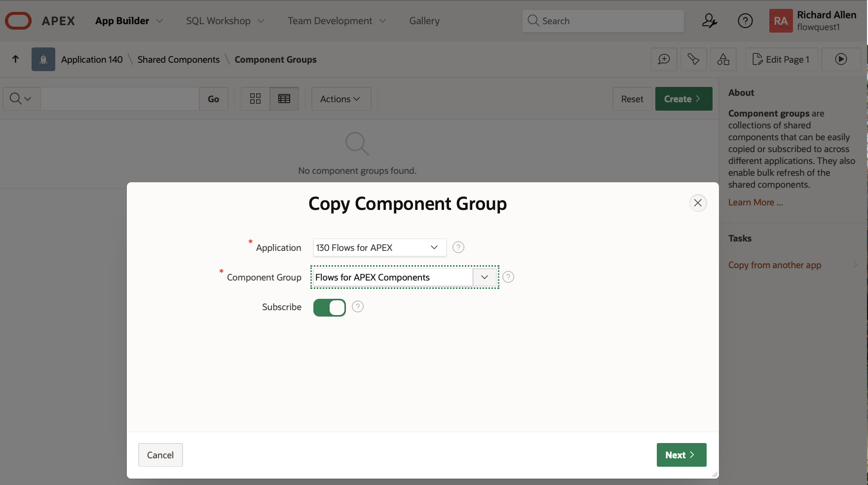Image resolution: width=868 pixels, height=485 pixels.
Task: Open the Component Group dropdown arrow
Action: pyautogui.click(x=485, y=277)
